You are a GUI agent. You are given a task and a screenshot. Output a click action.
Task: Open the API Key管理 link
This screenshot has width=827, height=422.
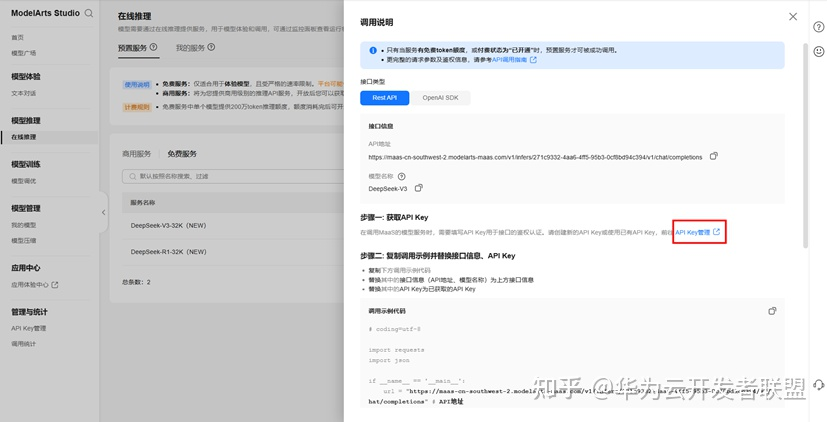click(697, 232)
